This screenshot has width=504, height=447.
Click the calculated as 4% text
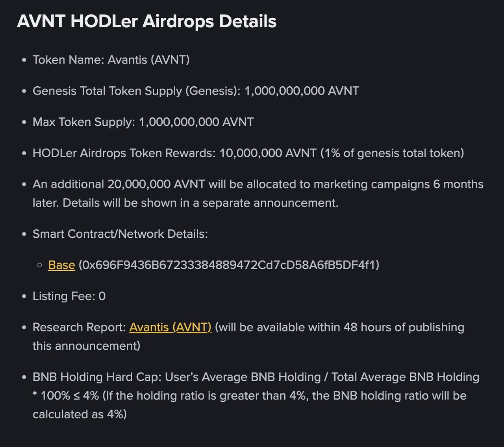80,414
